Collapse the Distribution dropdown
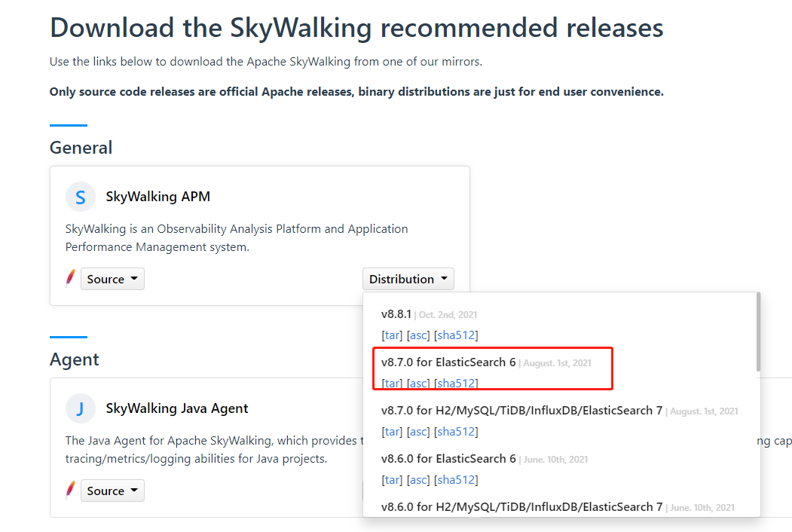This screenshot has height=532, width=792. click(x=408, y=280)
